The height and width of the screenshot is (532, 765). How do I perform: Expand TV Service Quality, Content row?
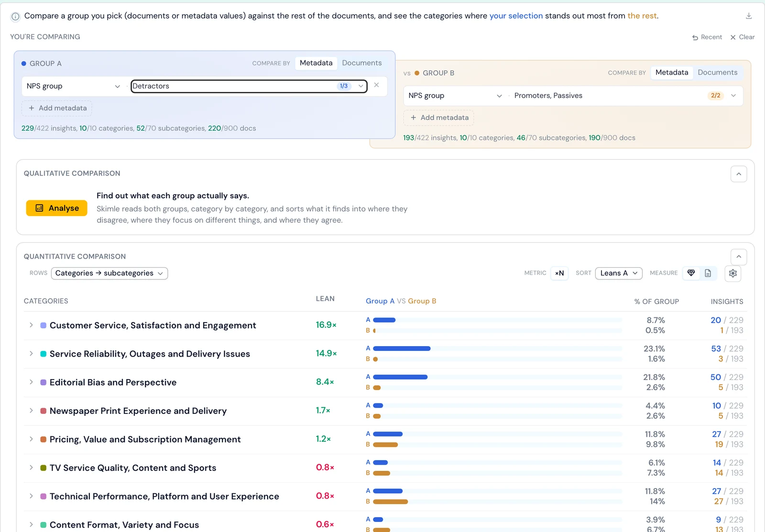31,467
